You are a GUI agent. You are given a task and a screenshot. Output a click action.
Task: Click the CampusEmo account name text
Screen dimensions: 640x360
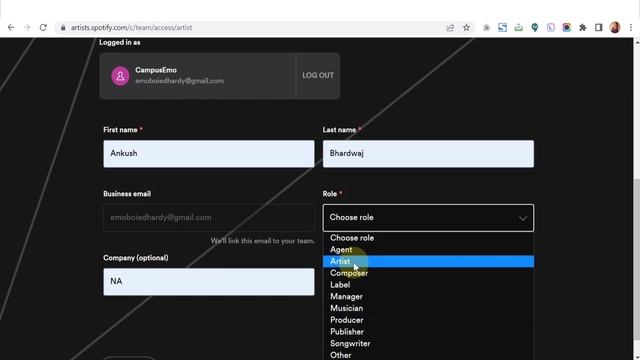[x=156, y=70]
